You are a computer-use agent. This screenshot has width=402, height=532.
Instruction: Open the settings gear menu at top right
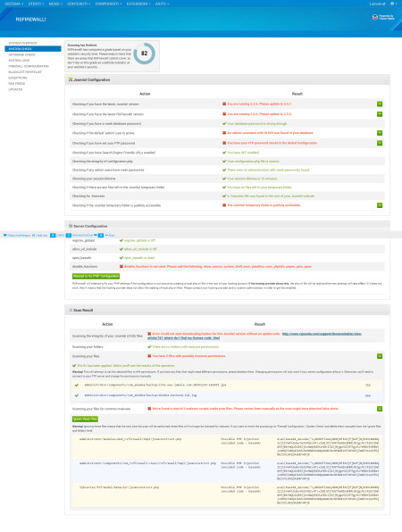[x=393, y=4]
